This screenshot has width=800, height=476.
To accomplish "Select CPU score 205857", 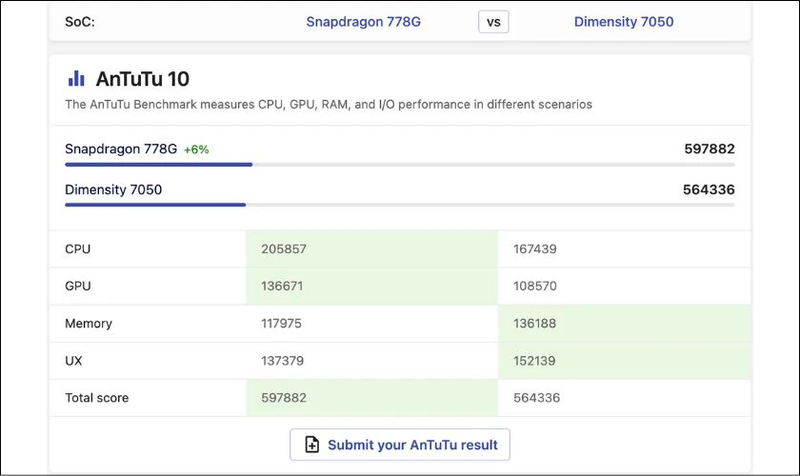I will pyautogui.click(x=284, y=249).
